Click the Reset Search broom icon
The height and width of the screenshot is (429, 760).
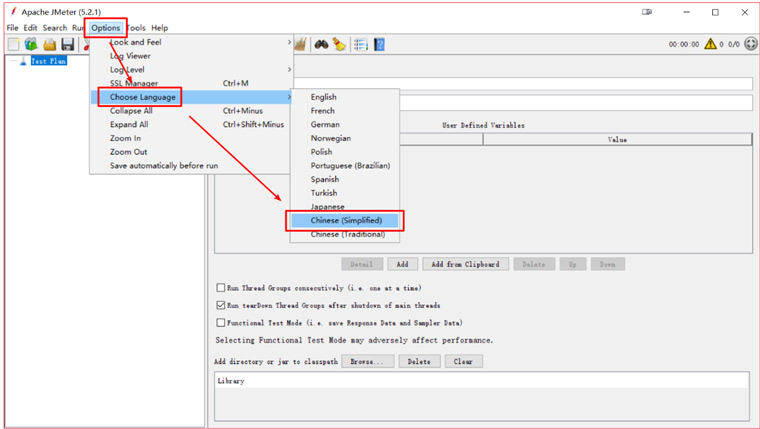tap(339, 45)
